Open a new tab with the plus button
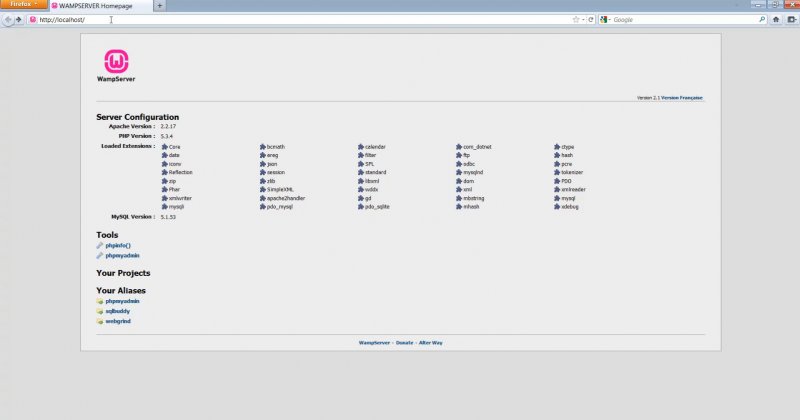This screenshot has width=800, height=420. 160,6
